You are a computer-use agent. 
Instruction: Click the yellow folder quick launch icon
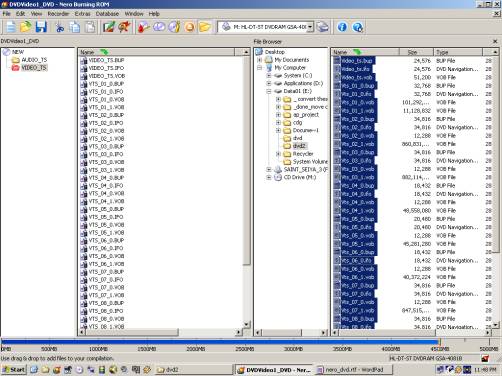click(45, 369)
